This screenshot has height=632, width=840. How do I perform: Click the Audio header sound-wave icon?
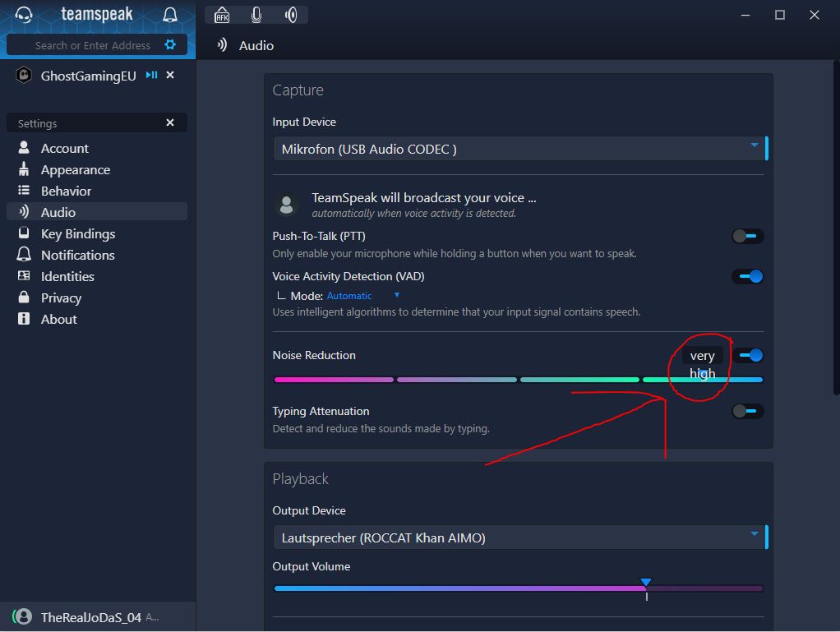[222, 45]
